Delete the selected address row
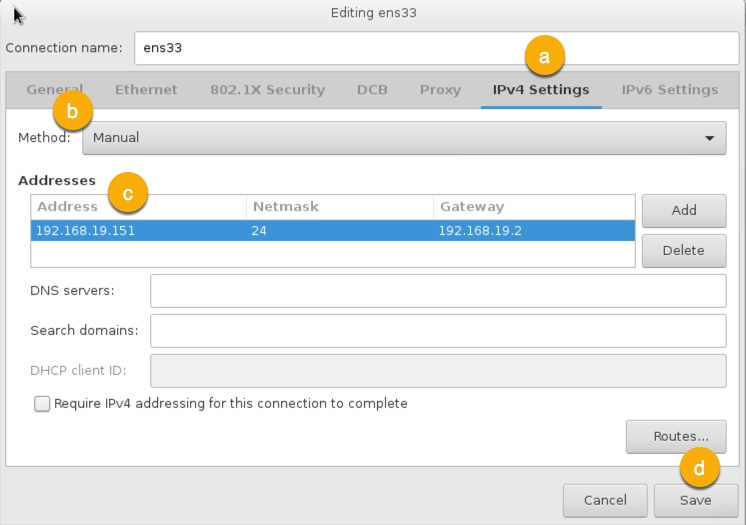The image size is (746, 525). [684, 250]
